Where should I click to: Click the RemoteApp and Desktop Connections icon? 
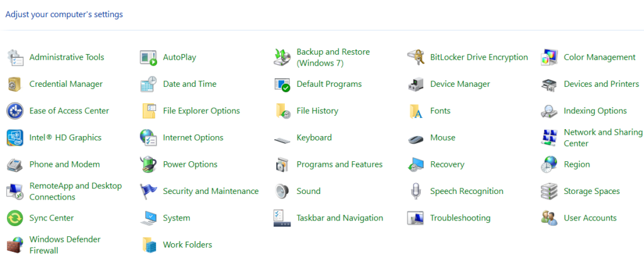point(15,191)
